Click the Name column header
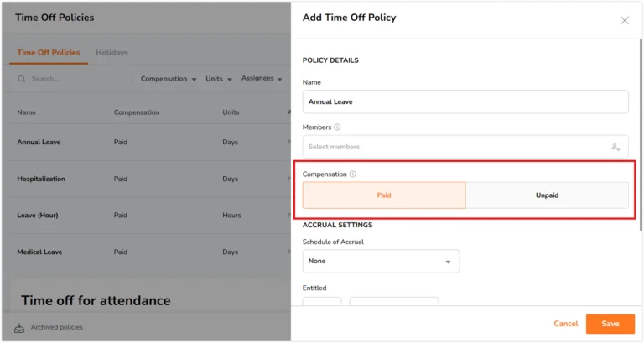Screen dimensions: 644x343 (26, 112)
